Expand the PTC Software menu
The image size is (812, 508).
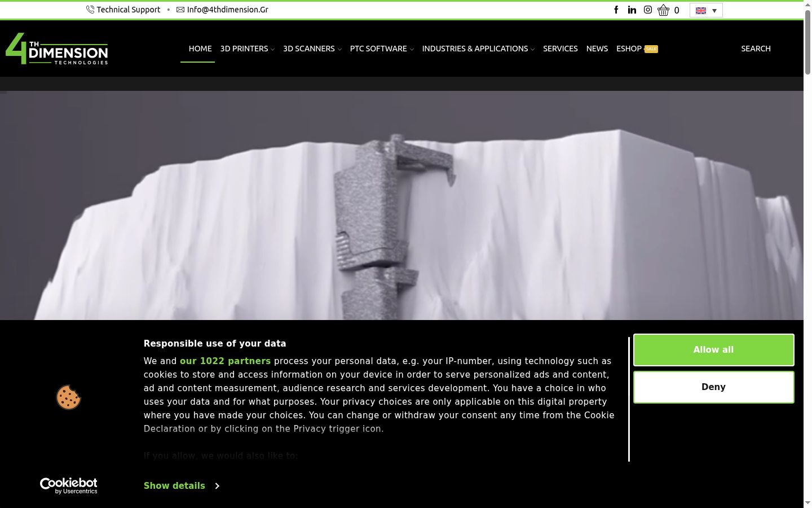382,49
